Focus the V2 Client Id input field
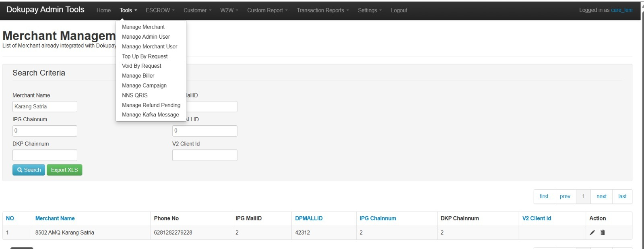 [x=205, y=155]
